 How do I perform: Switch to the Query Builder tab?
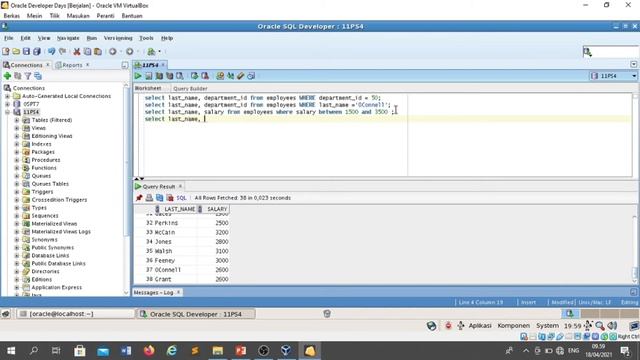(x=190, y=88)
